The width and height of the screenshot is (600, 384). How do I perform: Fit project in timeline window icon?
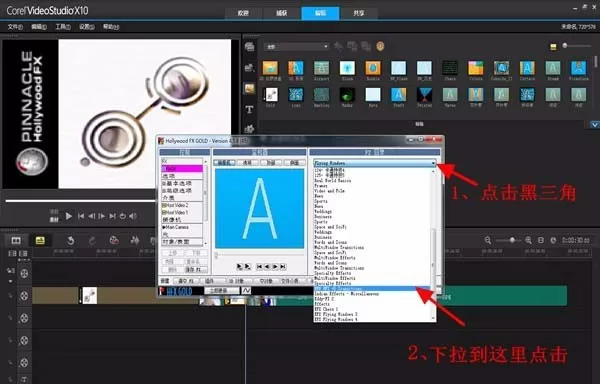coord(541,240)
